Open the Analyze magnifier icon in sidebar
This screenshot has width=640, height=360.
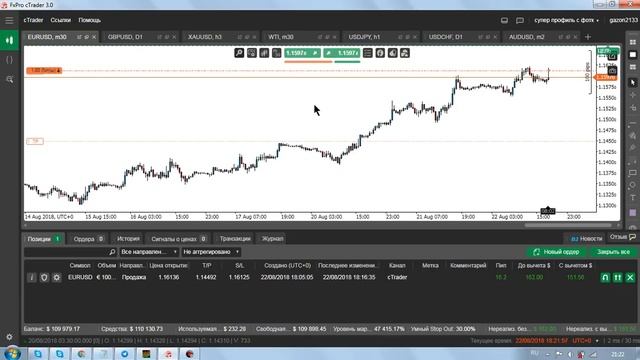pos(9,80)
